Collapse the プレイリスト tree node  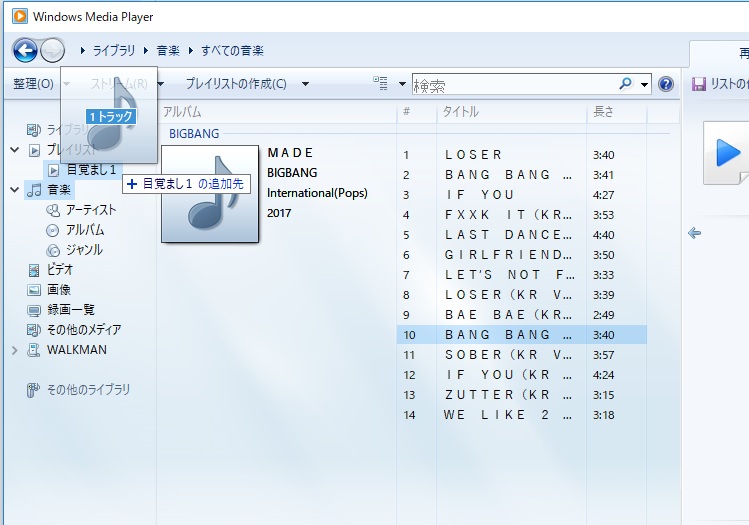click(x=15, y=150)
